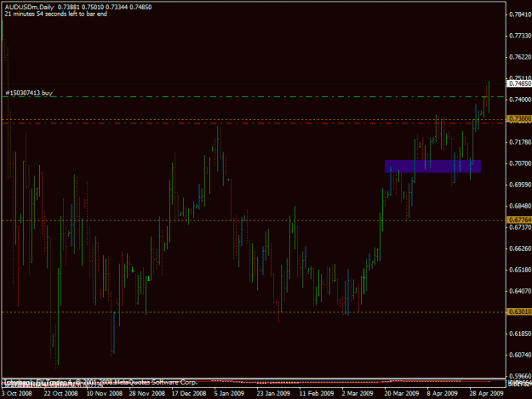Click the 20 Mar 2009 date label
This screenshot has height=399, width=532.
(402, 393)
